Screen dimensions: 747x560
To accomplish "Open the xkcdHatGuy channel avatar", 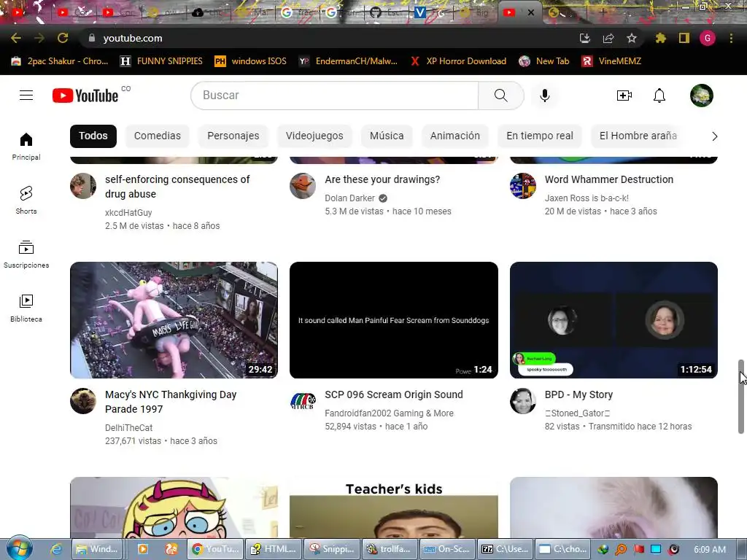I will (83, 186).
